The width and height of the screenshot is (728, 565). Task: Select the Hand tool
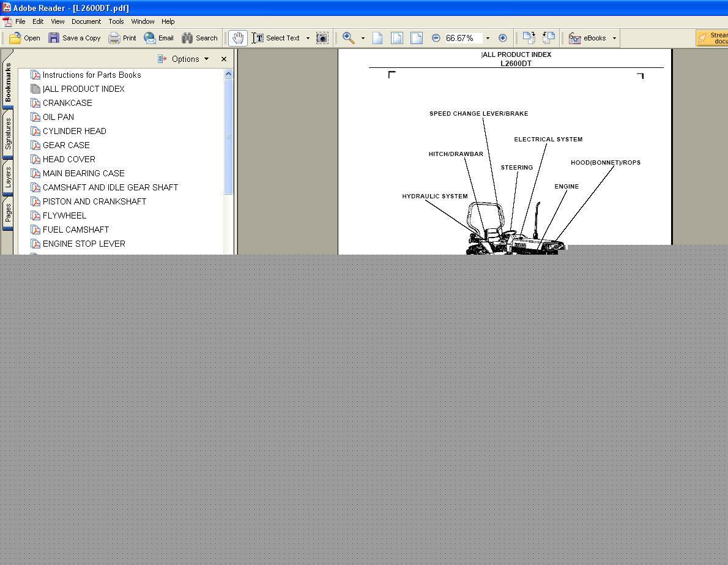pos(238,38)
